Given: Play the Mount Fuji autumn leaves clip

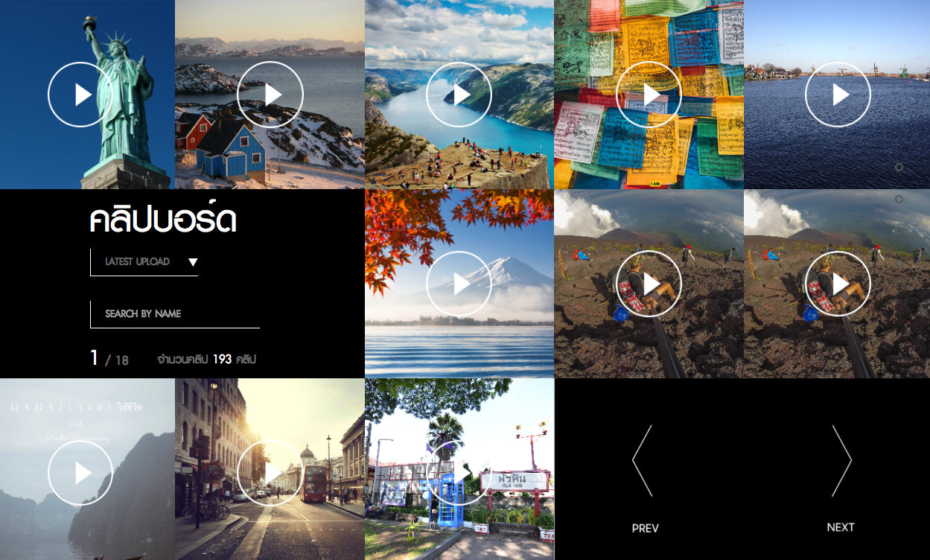Looking at the screenshot, I should pos(459,284).
